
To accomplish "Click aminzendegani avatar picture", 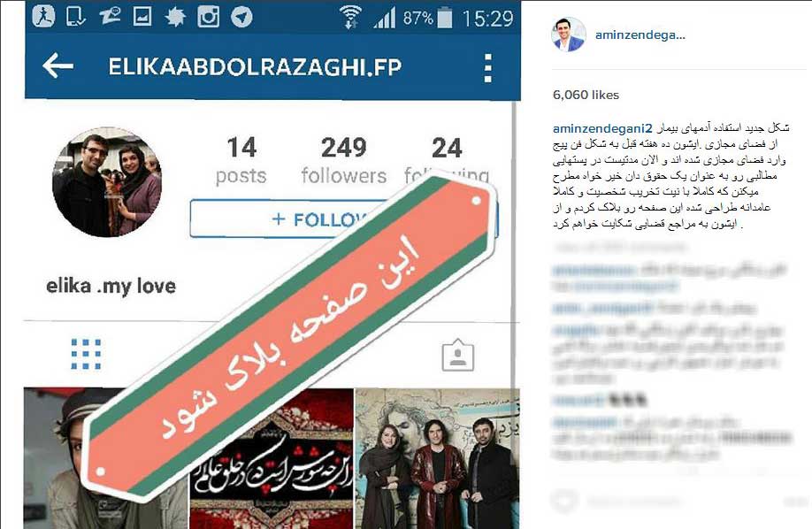I will click(x=569, y=34).
